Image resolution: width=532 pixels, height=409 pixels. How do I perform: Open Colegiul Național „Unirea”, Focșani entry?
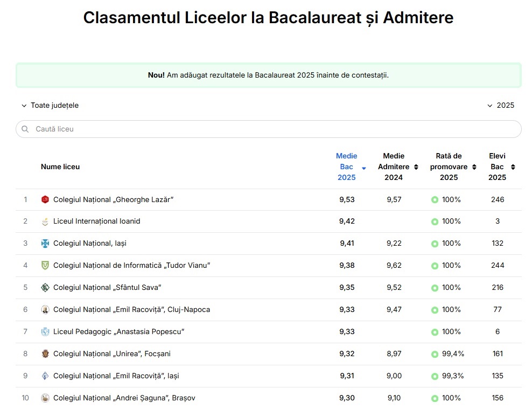112,353
